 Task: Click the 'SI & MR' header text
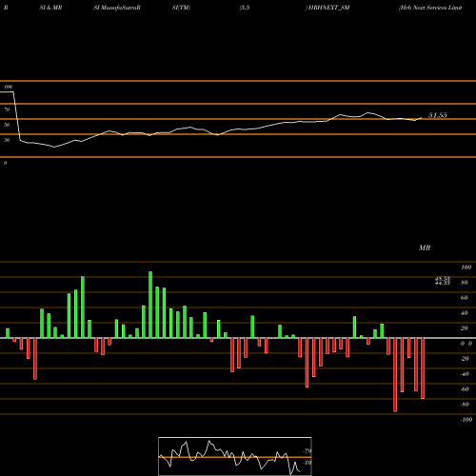50,8
